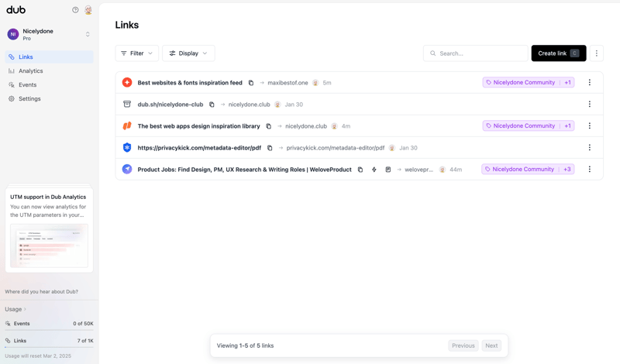Open options menu for web apps library row
Viewport: 620px width, 364px height.
589,125
